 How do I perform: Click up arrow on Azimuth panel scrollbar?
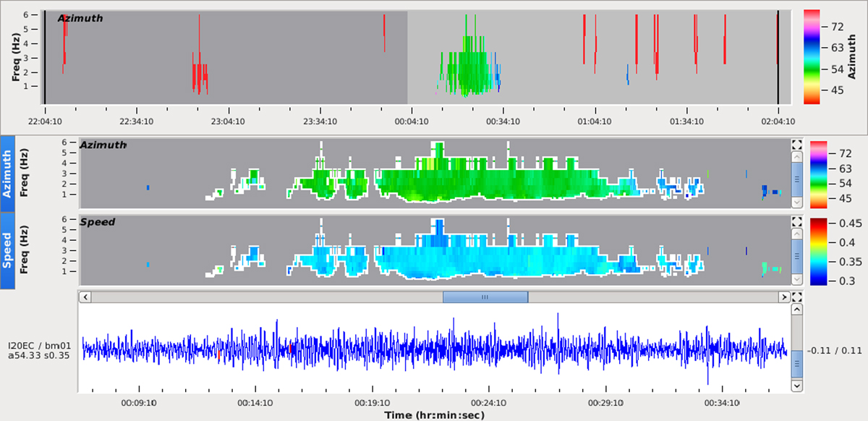797,156
